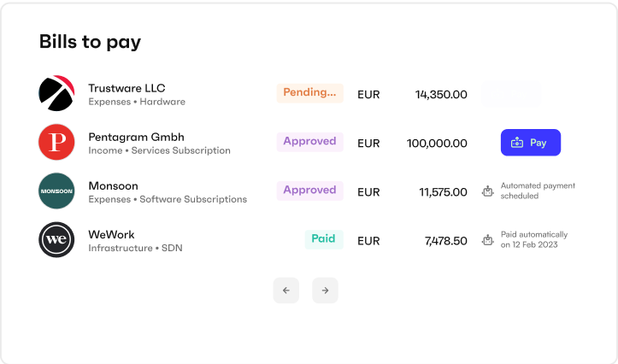Screen dimensions: 618x364
Task: Click the Paid status badge for WeWork
Action: 324,239
